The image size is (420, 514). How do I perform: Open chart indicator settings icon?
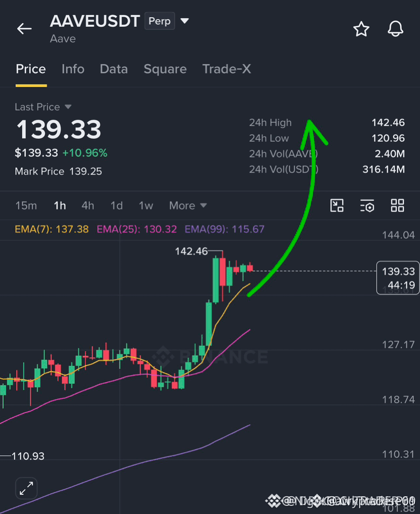[x=367, y=205]
